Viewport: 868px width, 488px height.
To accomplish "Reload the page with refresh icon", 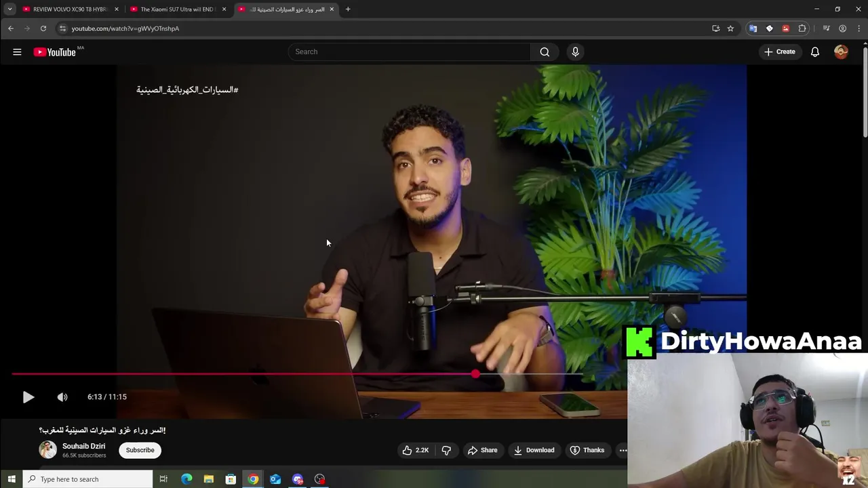I will pyautogui.click(x=43, y=28).
